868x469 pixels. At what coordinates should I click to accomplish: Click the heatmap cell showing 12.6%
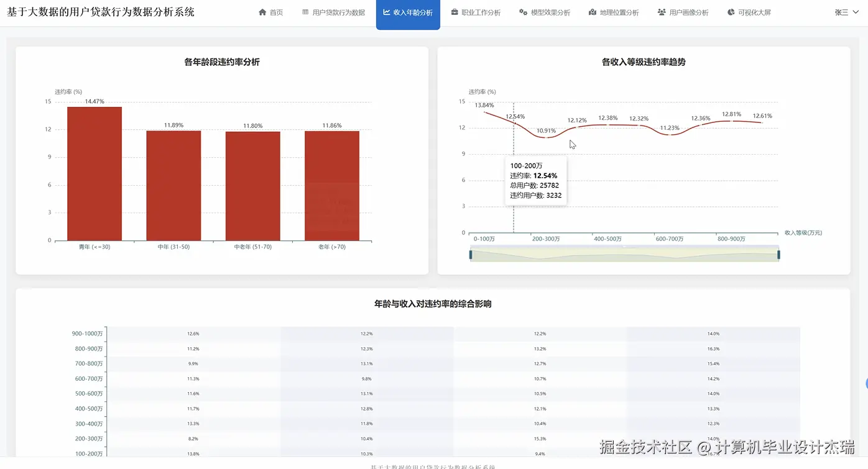tap(193, 334)
